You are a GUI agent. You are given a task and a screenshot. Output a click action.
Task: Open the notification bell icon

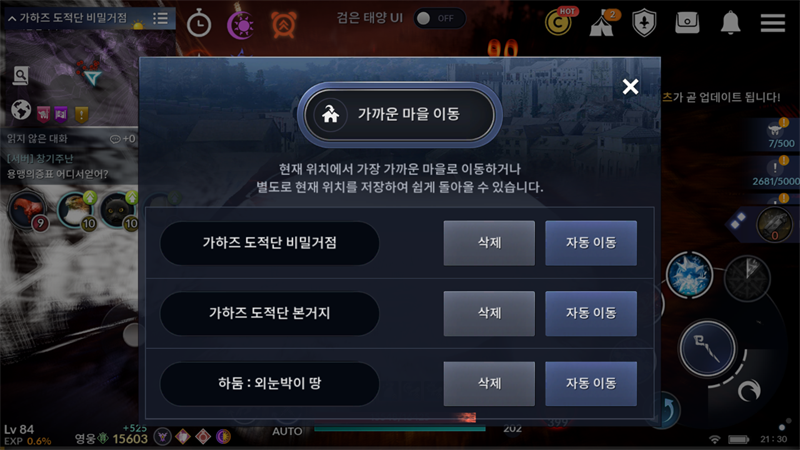(730, 22)
